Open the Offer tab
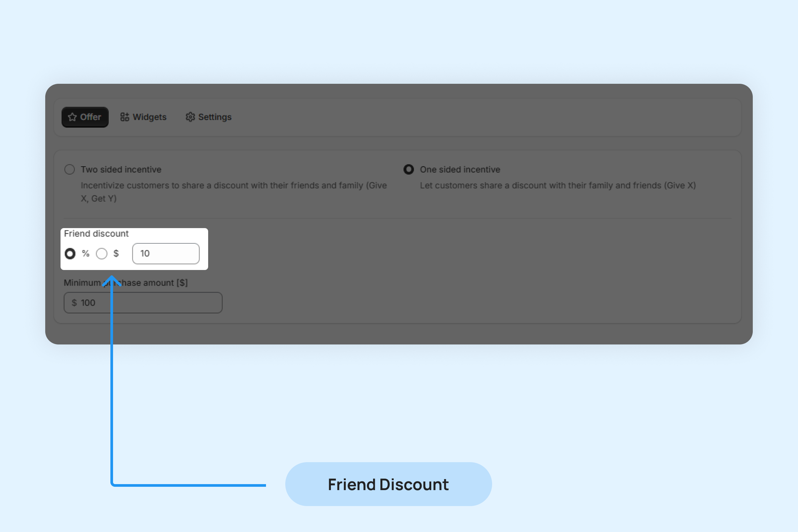This screenshot has height=532, width=798. (85, 117)
